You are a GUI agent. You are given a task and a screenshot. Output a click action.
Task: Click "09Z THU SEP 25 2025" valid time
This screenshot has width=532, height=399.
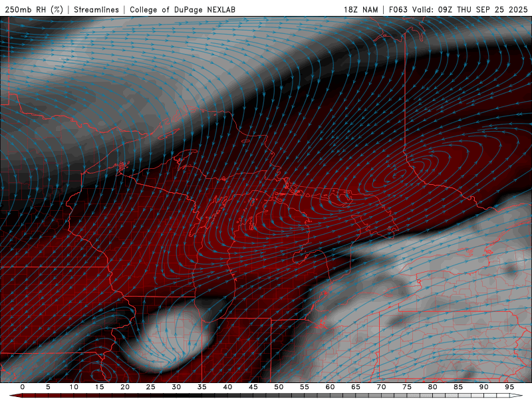[x=483, y=9]
